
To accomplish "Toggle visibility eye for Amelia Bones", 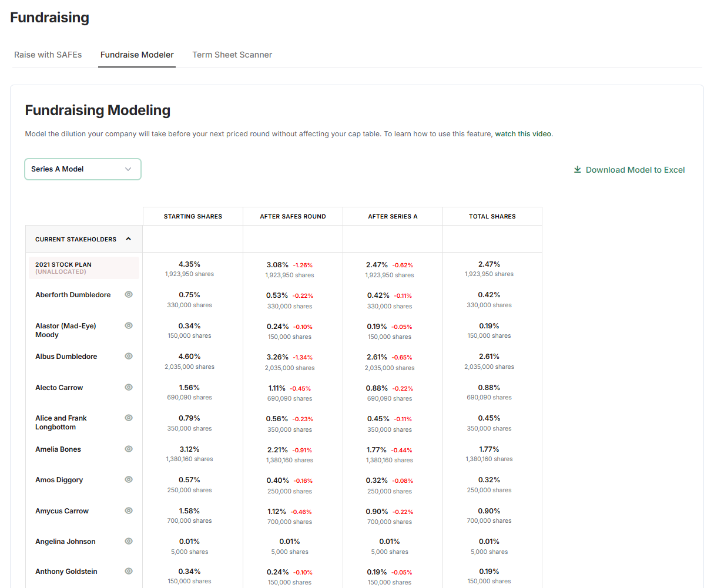I will 129,449.
